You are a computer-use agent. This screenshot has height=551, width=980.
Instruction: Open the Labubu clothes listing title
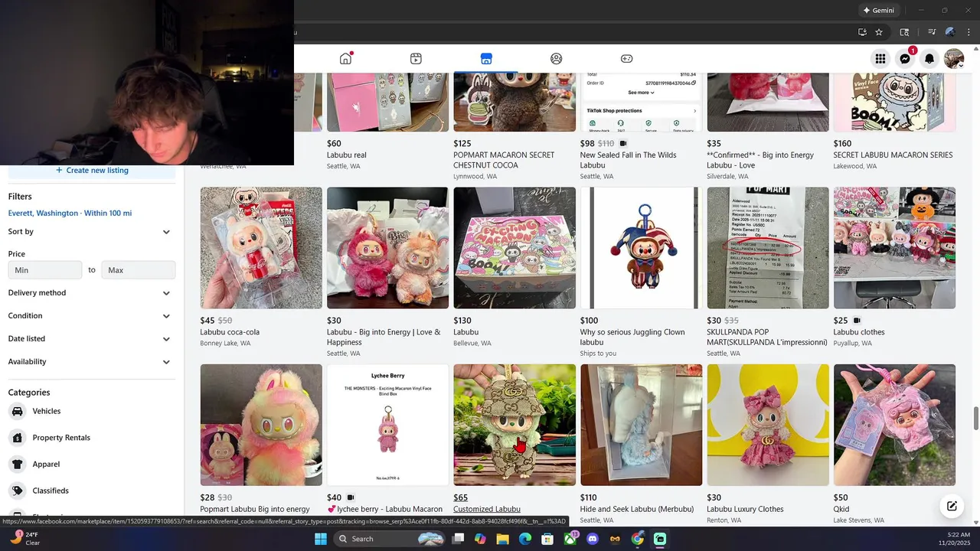point(859,332)
